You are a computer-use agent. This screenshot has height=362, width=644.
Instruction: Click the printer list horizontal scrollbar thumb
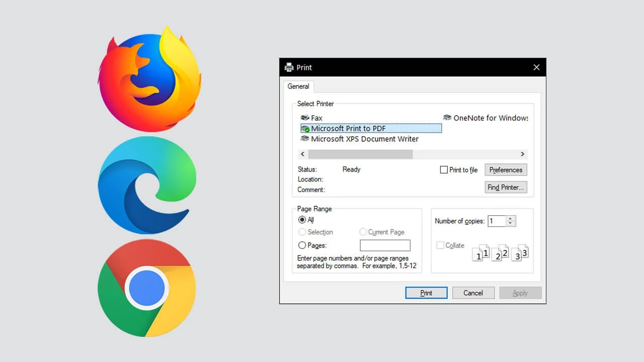click(360, 154)
